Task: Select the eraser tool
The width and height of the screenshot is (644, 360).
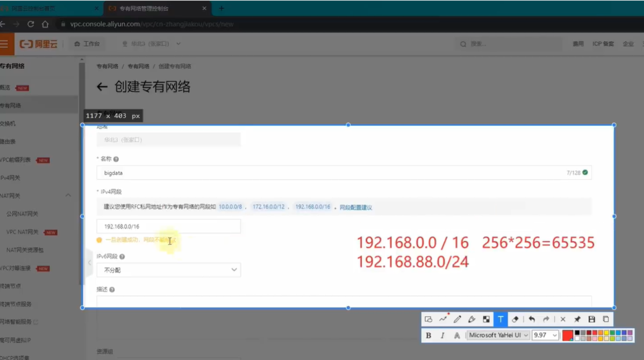Action: point(515,319)
